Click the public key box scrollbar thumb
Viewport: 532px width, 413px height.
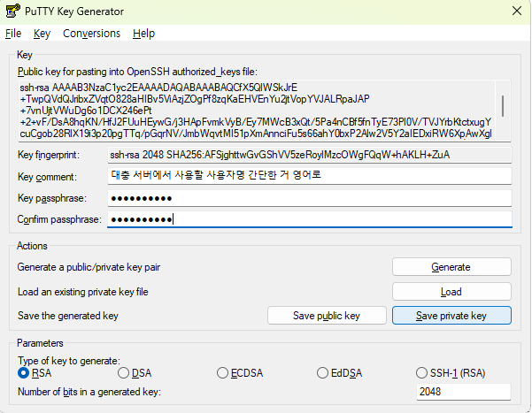[x=503, y=106]
